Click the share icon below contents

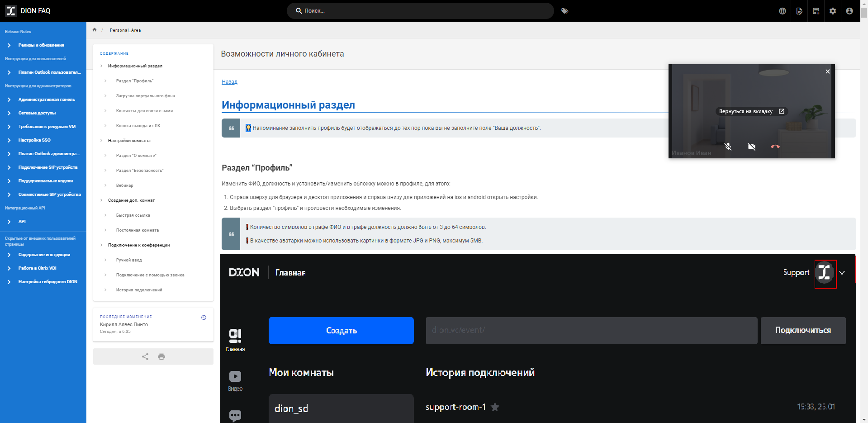click(x=145, y=356)
